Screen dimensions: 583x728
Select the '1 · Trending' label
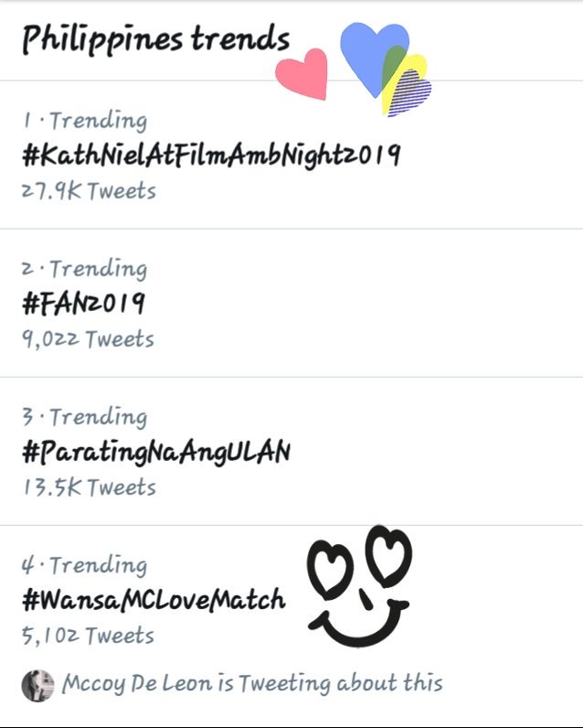(85, 120)
